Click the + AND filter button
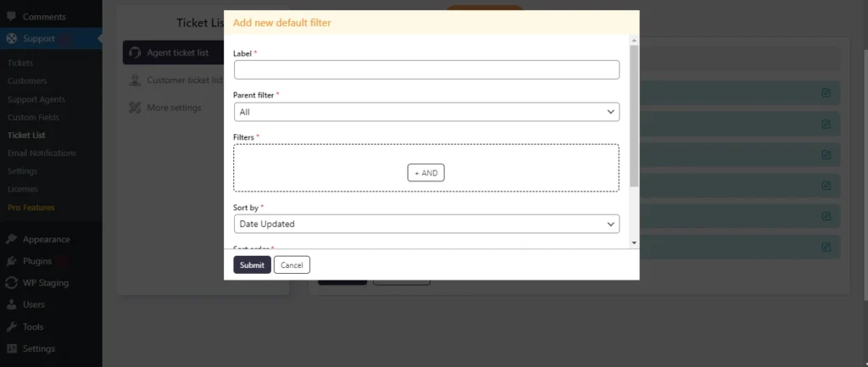Viewport: 868px width, 367px height. coord(426,173)
